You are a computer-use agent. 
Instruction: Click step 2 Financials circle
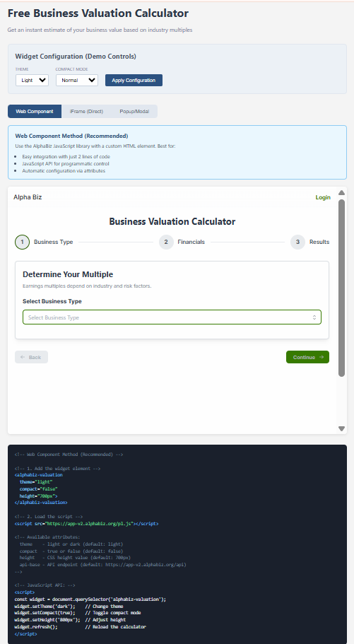point(166,242)
